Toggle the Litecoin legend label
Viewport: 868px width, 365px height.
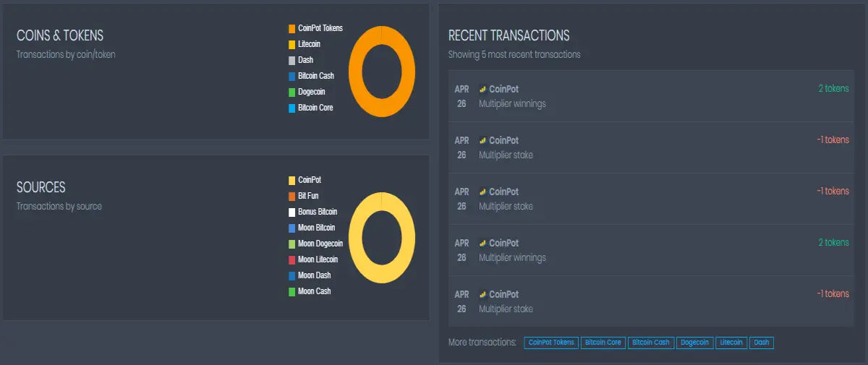tap(310, 44)
